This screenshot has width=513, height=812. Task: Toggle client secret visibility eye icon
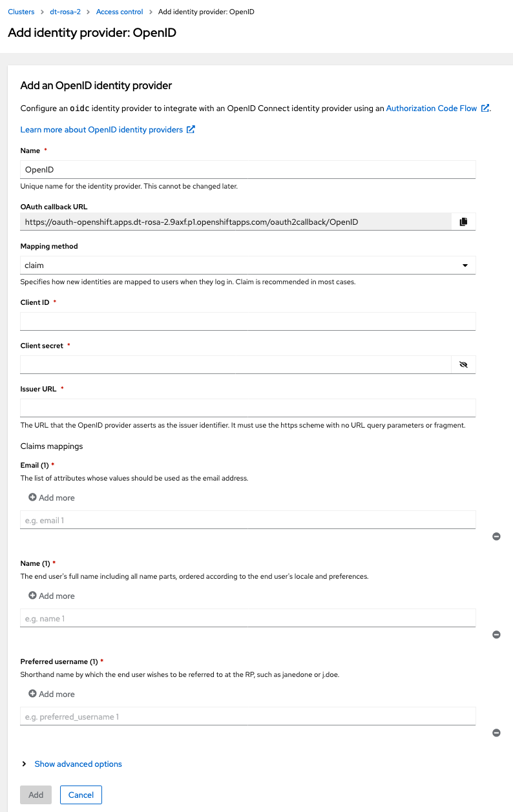coord(463,364)
